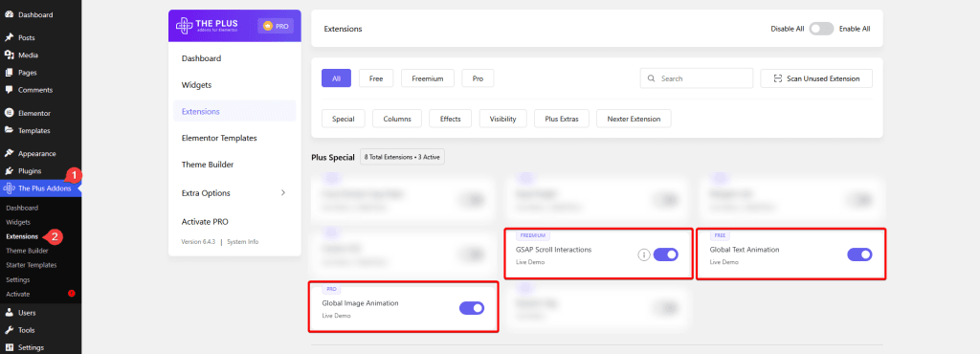Click in the Search extensions field
The height and width of the screenshot is (354, 980).
[697, 78]
